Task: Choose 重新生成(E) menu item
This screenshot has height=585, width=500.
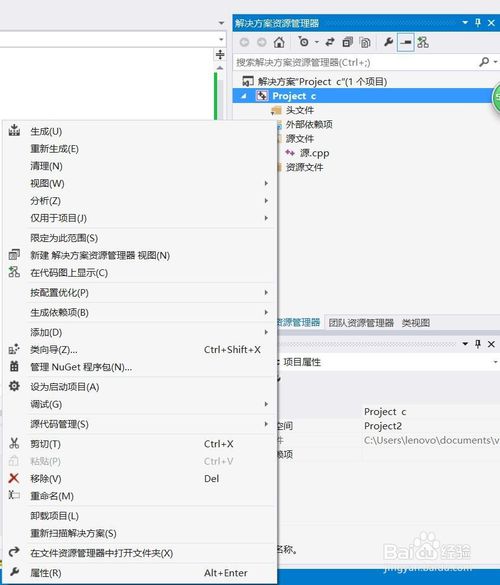Action: click(140, 149)
